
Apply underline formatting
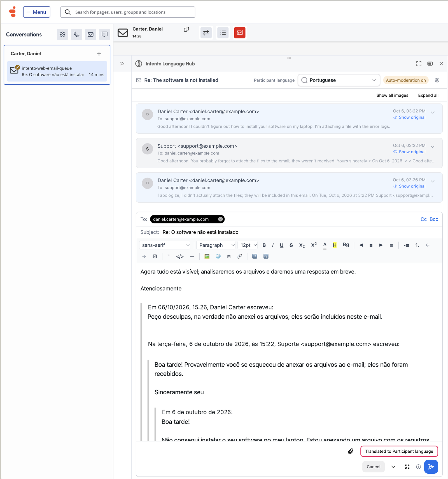coord(281,245)
